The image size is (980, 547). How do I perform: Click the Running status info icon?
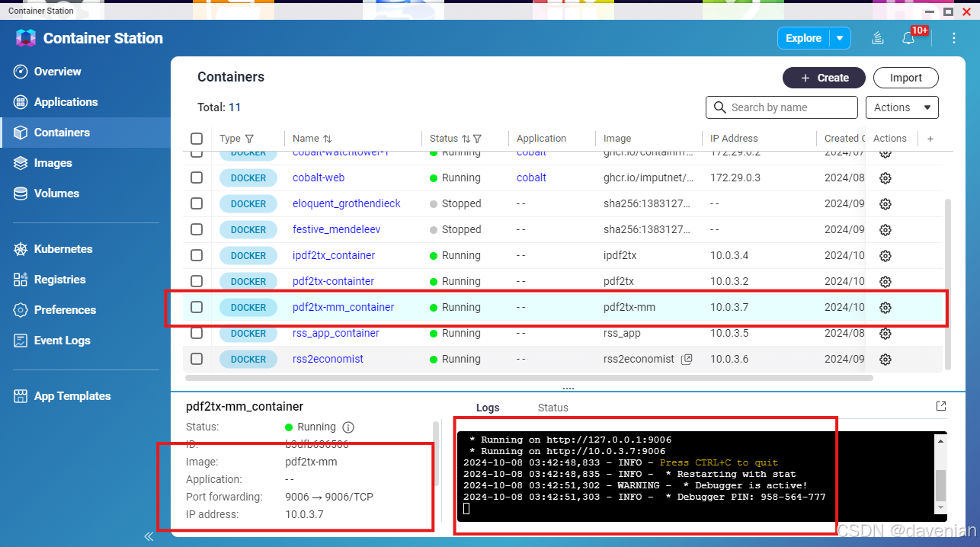pyautogui.click(x=348, y=427)
